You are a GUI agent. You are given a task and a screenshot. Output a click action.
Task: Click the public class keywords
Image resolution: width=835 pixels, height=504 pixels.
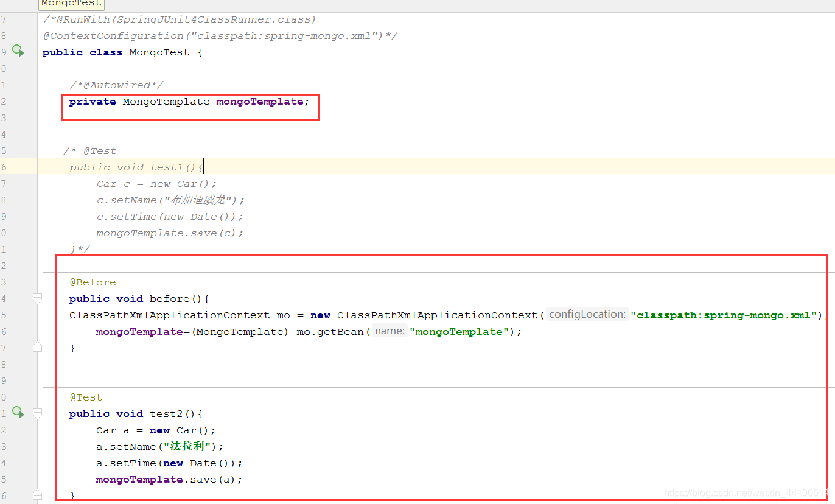tap(83, 52)
